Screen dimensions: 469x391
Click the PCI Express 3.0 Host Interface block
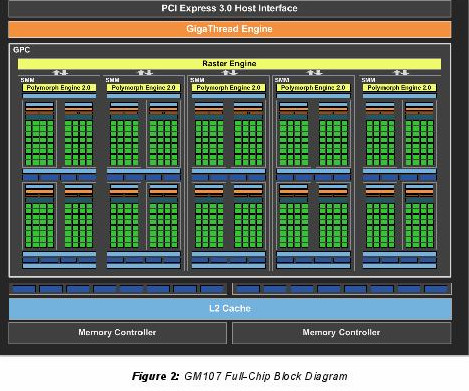[230, 8]
